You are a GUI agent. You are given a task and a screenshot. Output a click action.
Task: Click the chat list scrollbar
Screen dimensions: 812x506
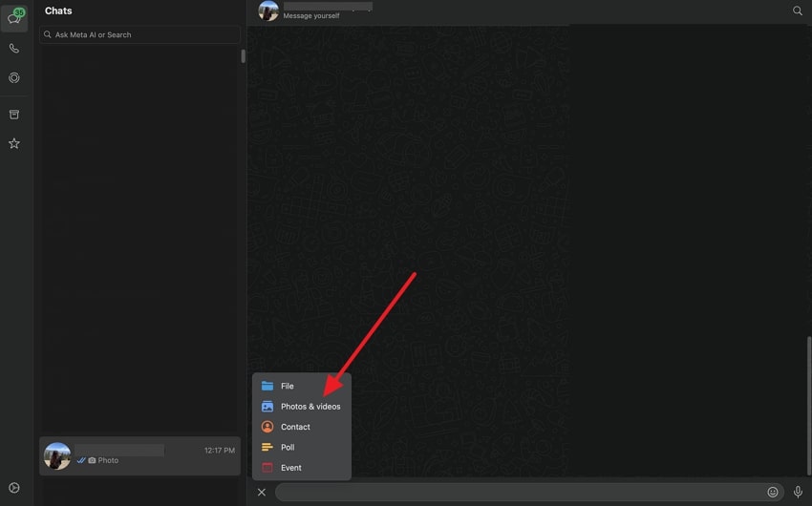[x=243, y=56]
